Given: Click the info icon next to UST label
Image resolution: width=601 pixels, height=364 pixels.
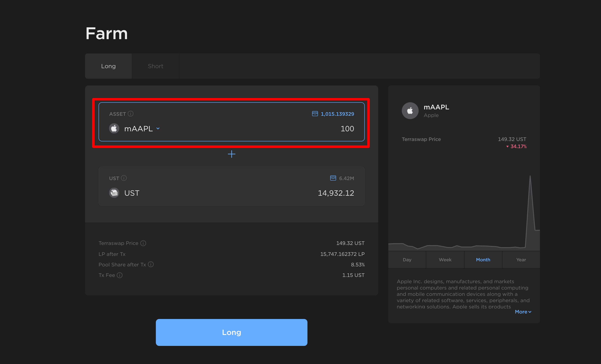Looking at the screenshot, I should [x=124, y=178].
